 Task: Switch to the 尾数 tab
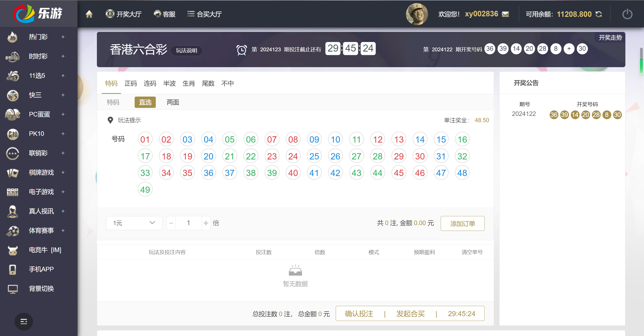pos(208,83)
